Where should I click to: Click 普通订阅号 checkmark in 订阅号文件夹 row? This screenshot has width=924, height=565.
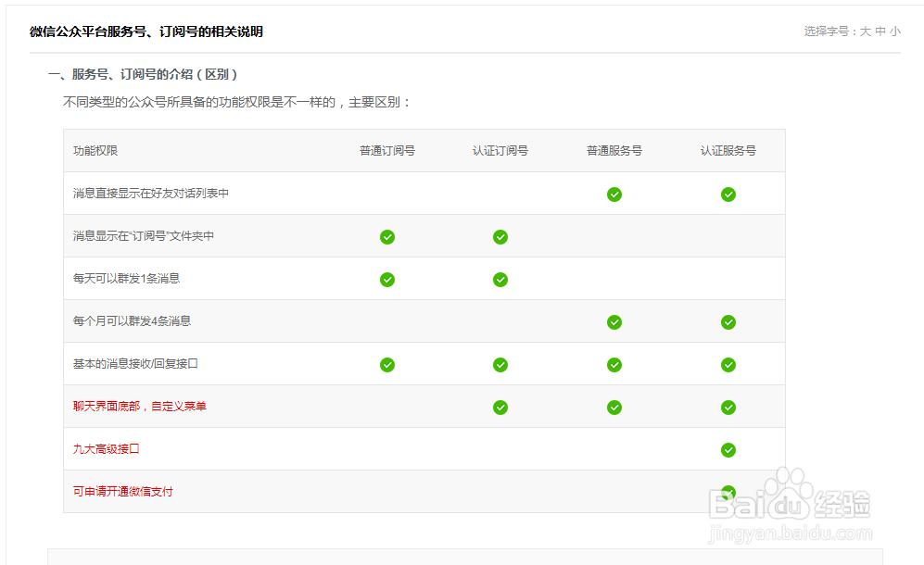coord(387,237)
